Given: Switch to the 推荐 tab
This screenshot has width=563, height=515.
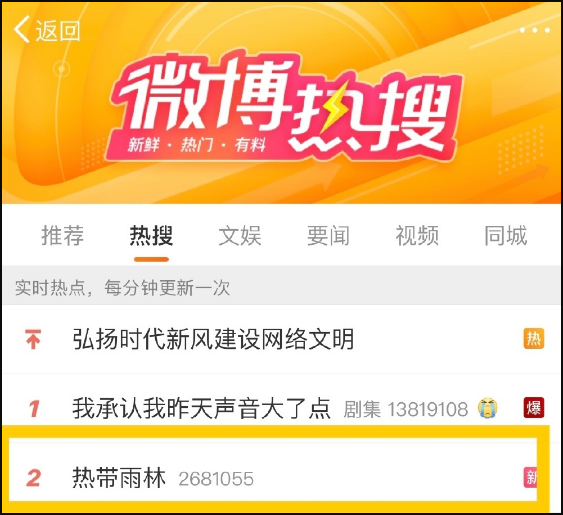Looking at the screenshot, I should tap(62, 236).
